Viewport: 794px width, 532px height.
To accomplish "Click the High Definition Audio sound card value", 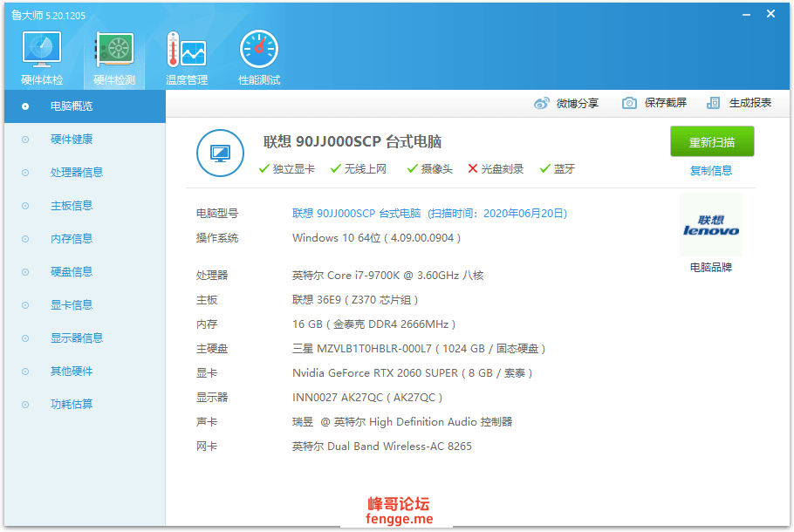I will pyautogui.click(x=402, y=421).
